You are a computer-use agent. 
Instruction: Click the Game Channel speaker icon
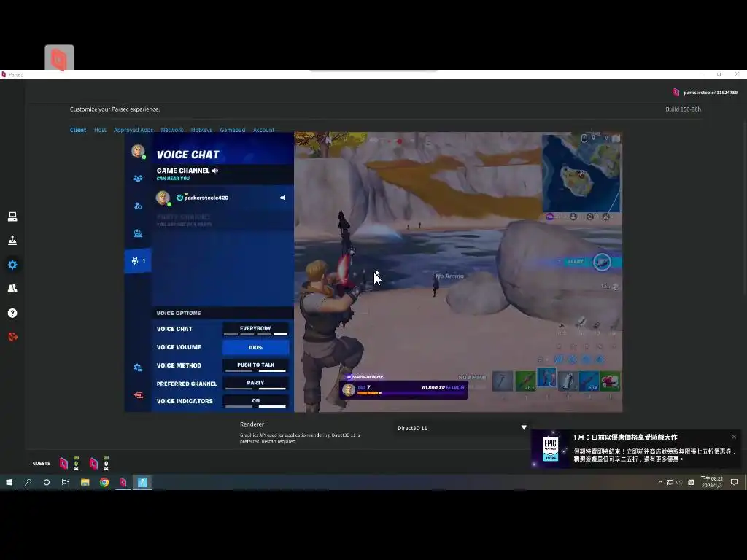(215, 171)
